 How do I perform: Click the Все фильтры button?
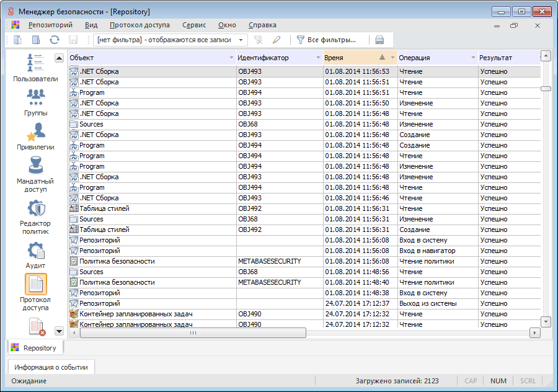(326, 40)
